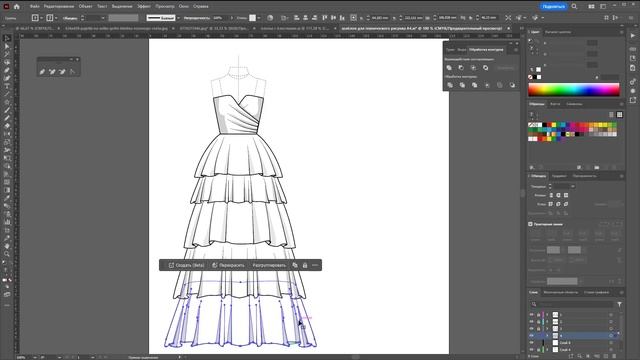Viewport: 640px width, 360px height.
Task: Click first pen icon in small floating panel
Action: (x=42, y=72)
